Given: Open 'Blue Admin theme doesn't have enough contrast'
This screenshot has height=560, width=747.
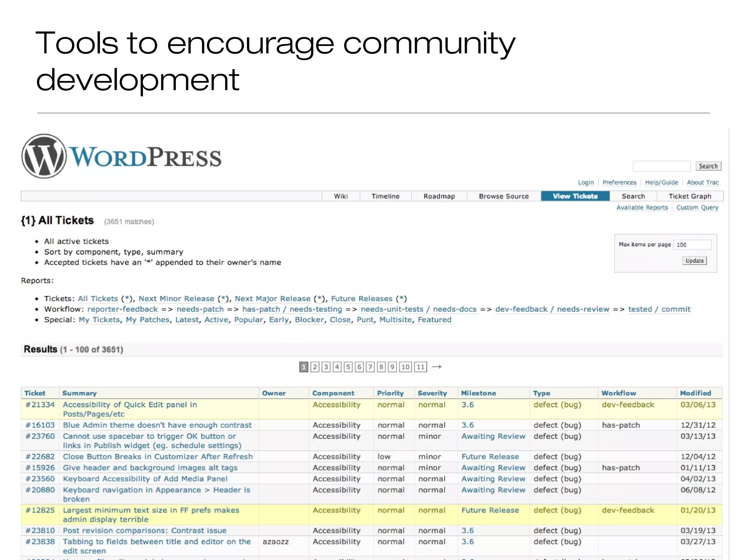Looking at the screenshot, I should tap(157, 425).
